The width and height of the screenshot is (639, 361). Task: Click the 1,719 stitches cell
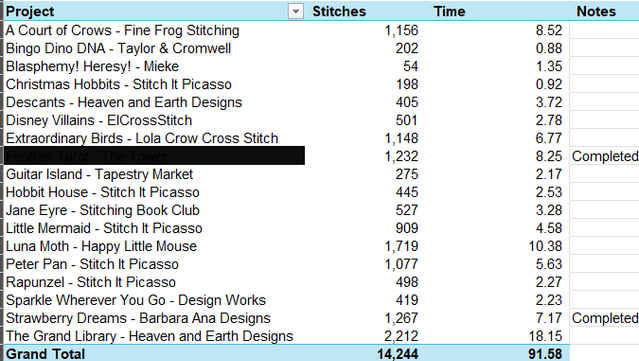click(x=363, y=246)
